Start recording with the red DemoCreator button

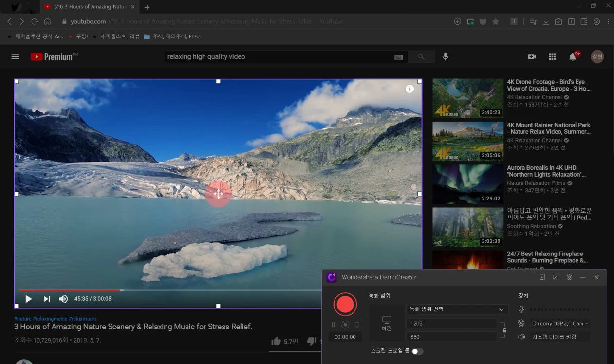point(345,305)
